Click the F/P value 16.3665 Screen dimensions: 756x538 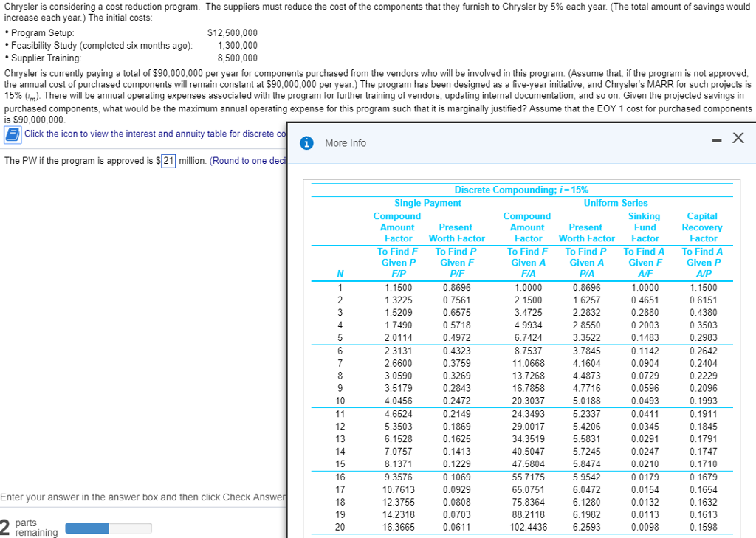coord(398,527)
